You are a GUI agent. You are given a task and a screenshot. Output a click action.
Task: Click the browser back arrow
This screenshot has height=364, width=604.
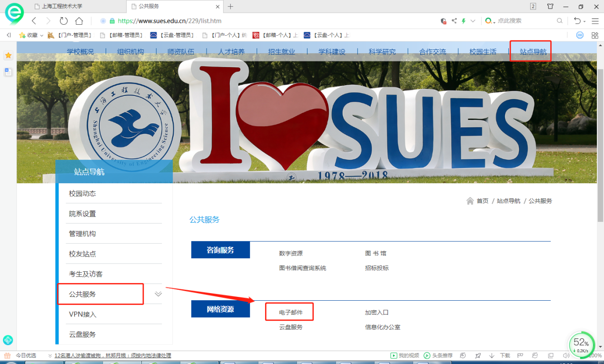(34, 21)
